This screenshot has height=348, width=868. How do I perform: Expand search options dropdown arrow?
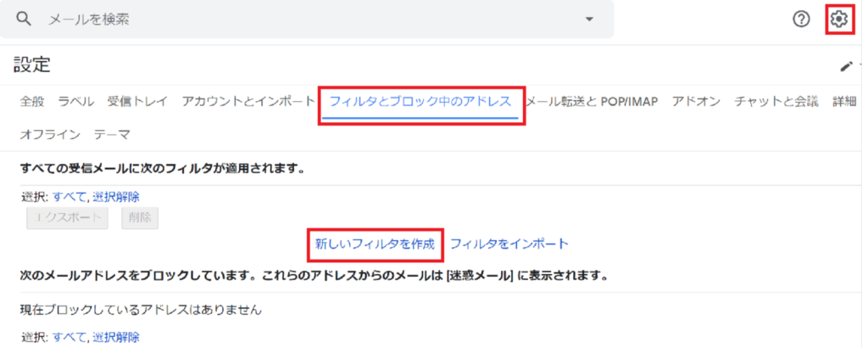(589, 20)
